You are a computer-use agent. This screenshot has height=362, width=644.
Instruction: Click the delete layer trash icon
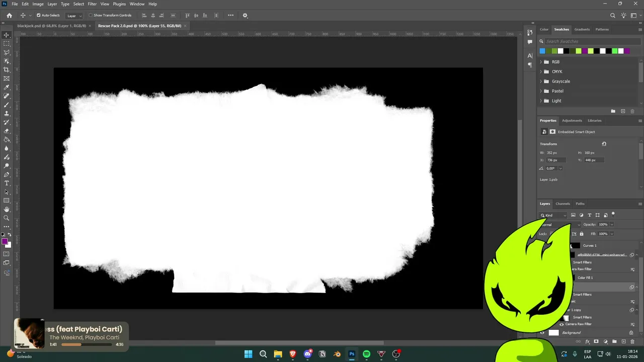coord(632,341)
